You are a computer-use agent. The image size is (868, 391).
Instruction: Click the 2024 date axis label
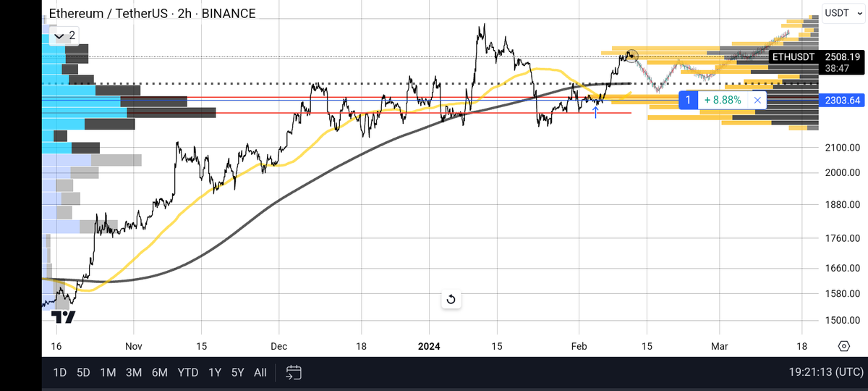coord(429,346)
